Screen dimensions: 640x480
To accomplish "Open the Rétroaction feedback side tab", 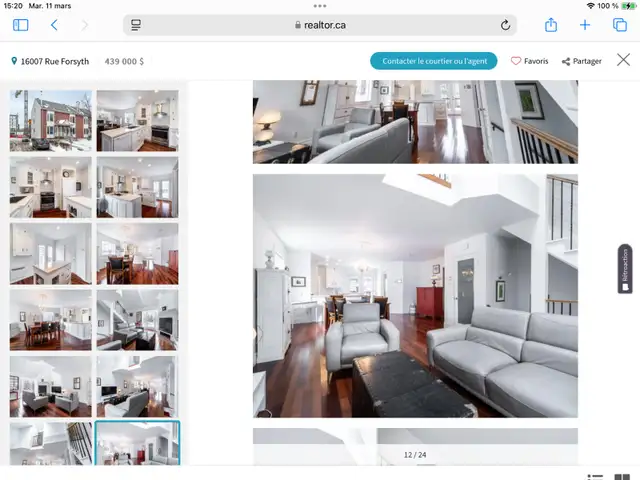I will (625, 269).
